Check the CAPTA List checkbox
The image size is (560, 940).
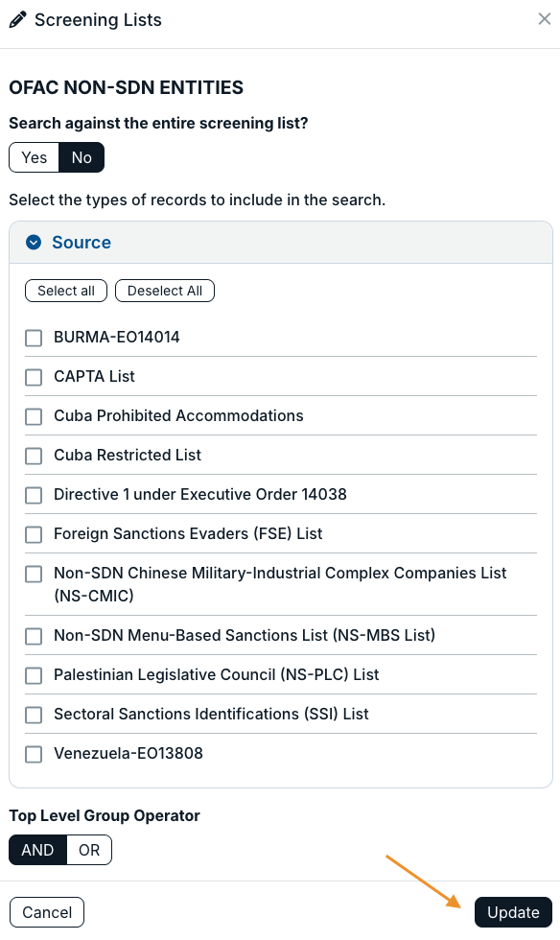tap(34, 377)
